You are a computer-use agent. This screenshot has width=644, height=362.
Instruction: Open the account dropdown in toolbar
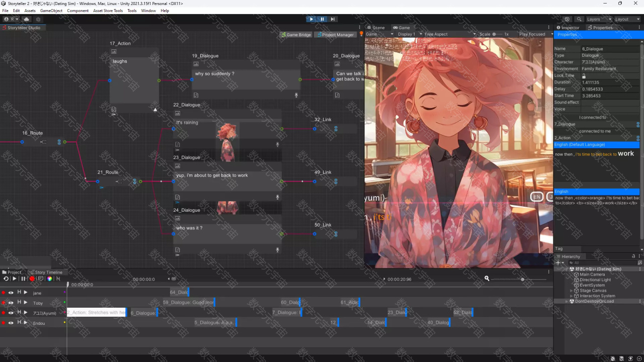point(11,19)
